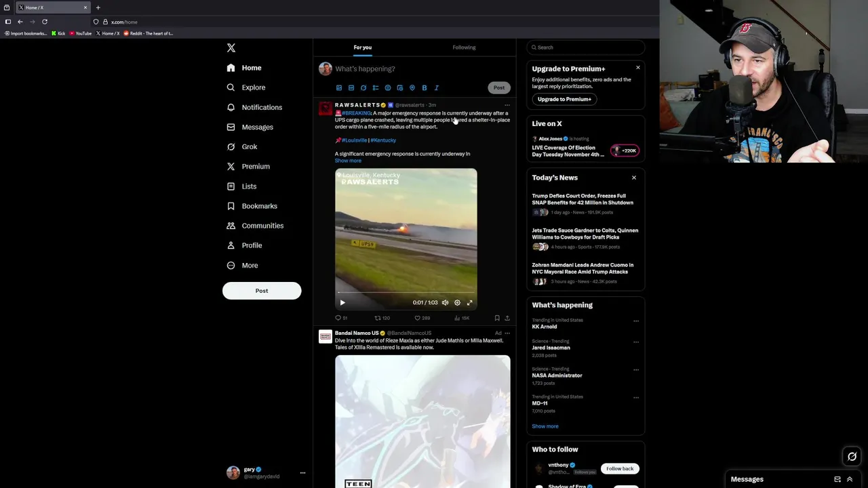Share the RAWSALERTS post
Image resolution: width=868 pixels, height=488 pixels.
[x=507, y=318]
